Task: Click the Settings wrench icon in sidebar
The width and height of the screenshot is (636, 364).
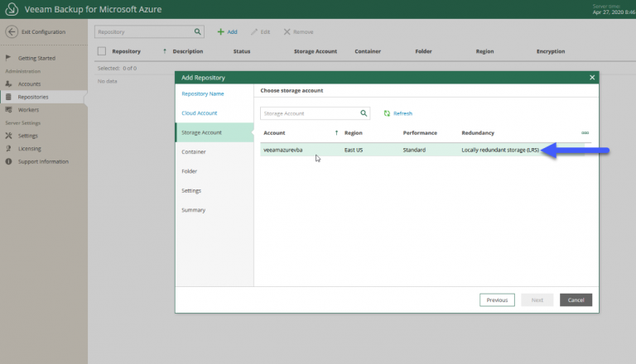Action: pos(8,136)
